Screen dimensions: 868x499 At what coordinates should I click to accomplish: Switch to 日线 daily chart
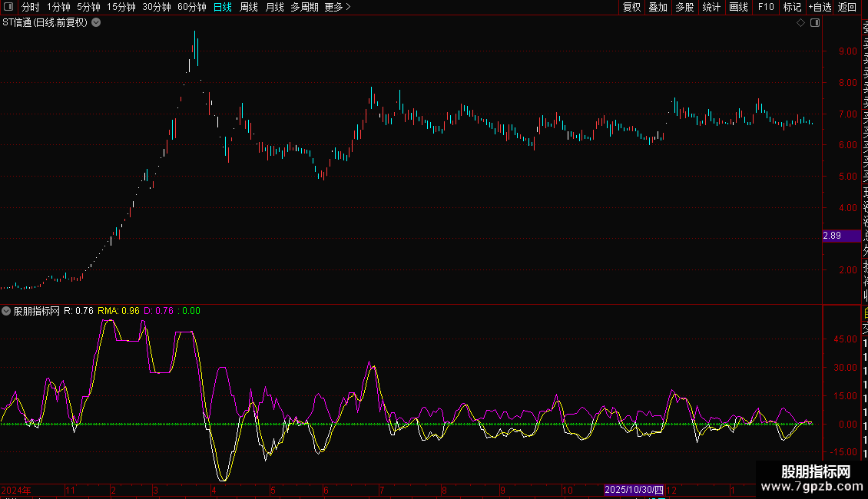223,7
